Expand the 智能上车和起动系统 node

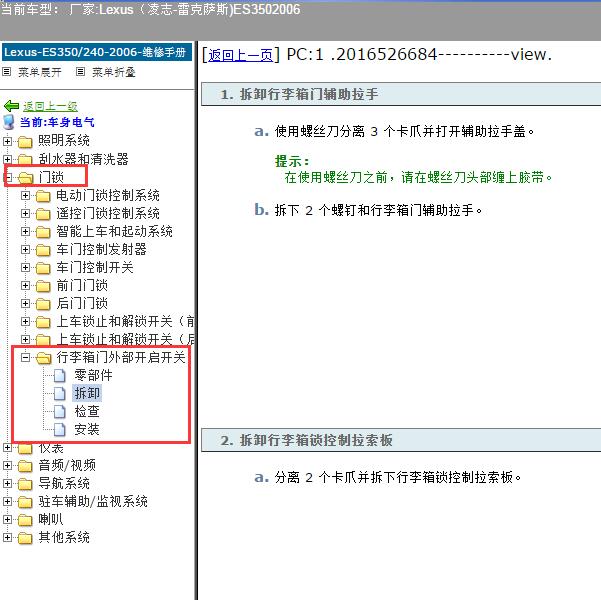pos(25,232)
